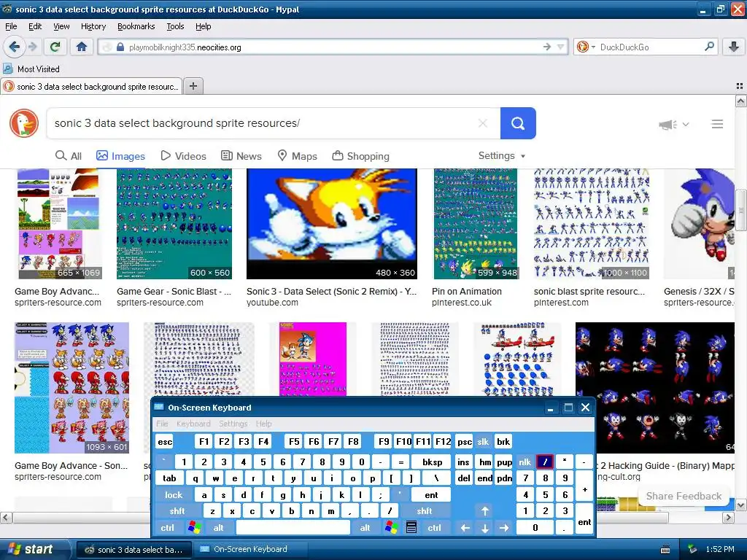Open the DuckDuckGo hamburger menu
Screen dimensions: 747x560
[x=717, y=124]
